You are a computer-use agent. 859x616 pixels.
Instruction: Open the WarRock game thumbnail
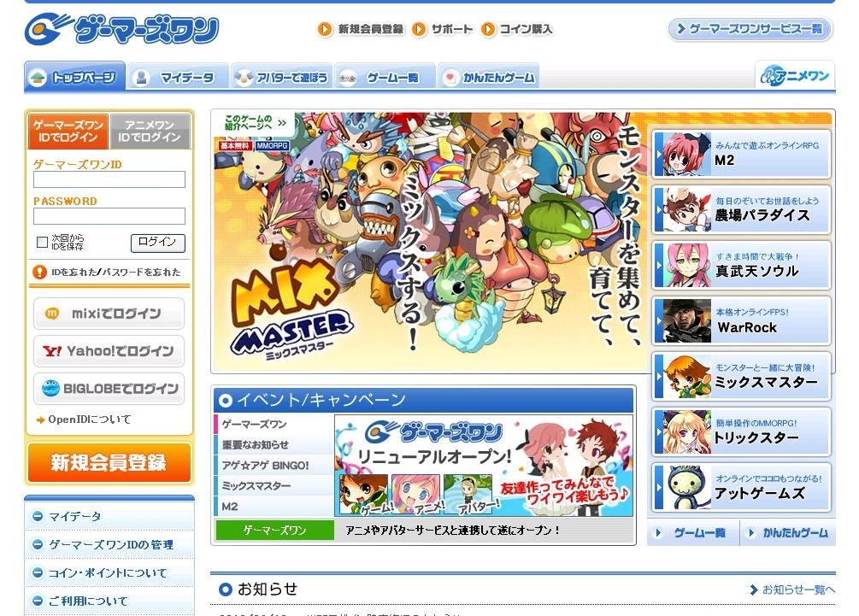pyautogui.click(x=686, y=321)
